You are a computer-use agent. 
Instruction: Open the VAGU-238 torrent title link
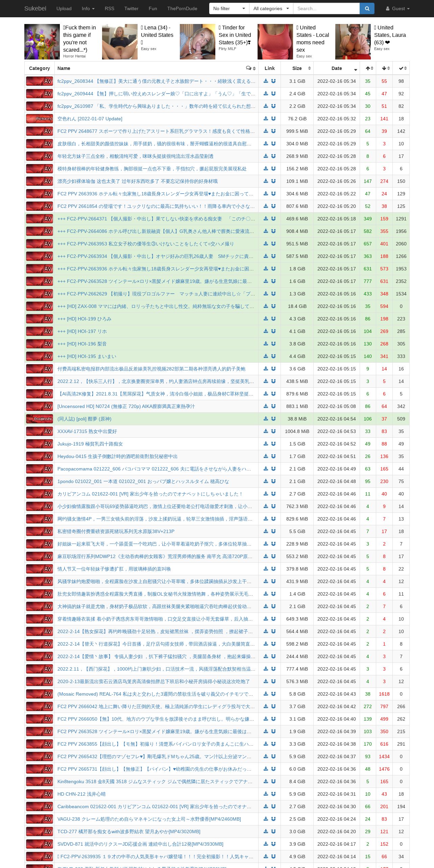[x=149, y=819]
